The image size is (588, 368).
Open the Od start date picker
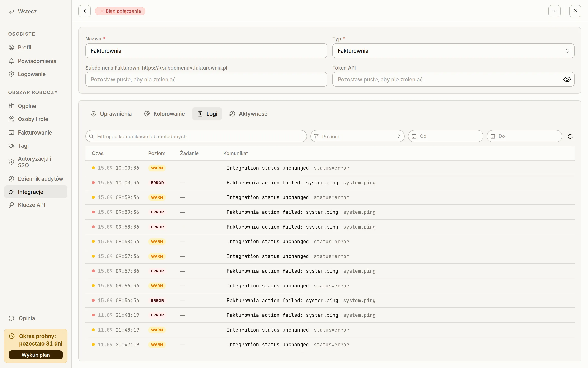coord(445,136)
